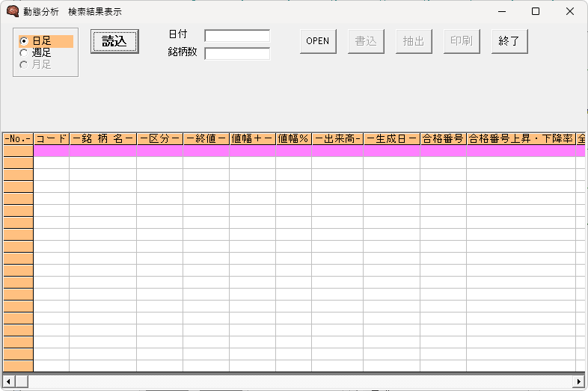Image resolution: width=588 pixels, height=391 pixels.
Task: Focus the 日付 input field
Action: click(237, 36)
